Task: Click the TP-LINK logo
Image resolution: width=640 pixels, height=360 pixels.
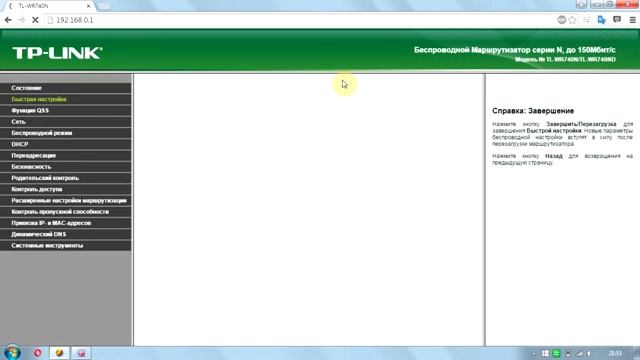Action: (x=58, y=53)
